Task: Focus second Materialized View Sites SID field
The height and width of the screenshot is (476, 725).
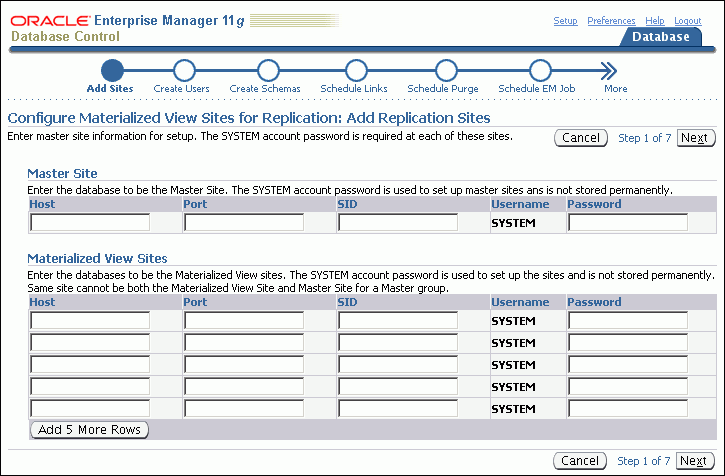Action: coord(398,342)
